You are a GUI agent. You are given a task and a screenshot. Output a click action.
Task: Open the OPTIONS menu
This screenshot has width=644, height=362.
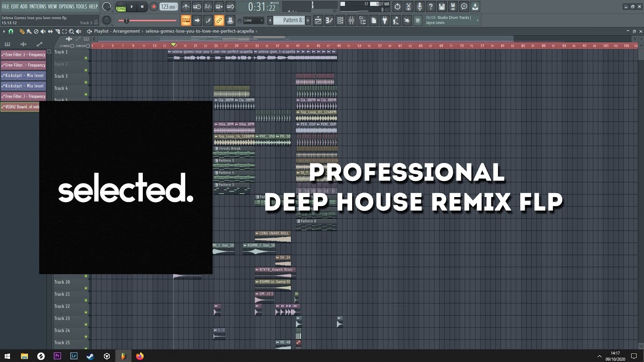point(66,7)
